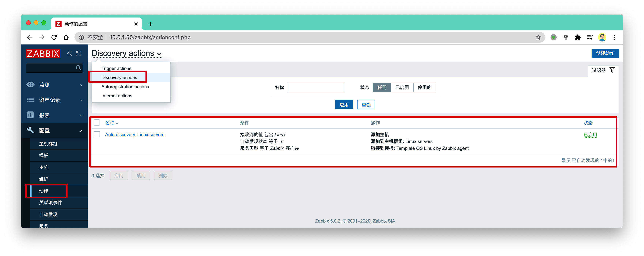Click the site info icon in address bar

[81, 37]
